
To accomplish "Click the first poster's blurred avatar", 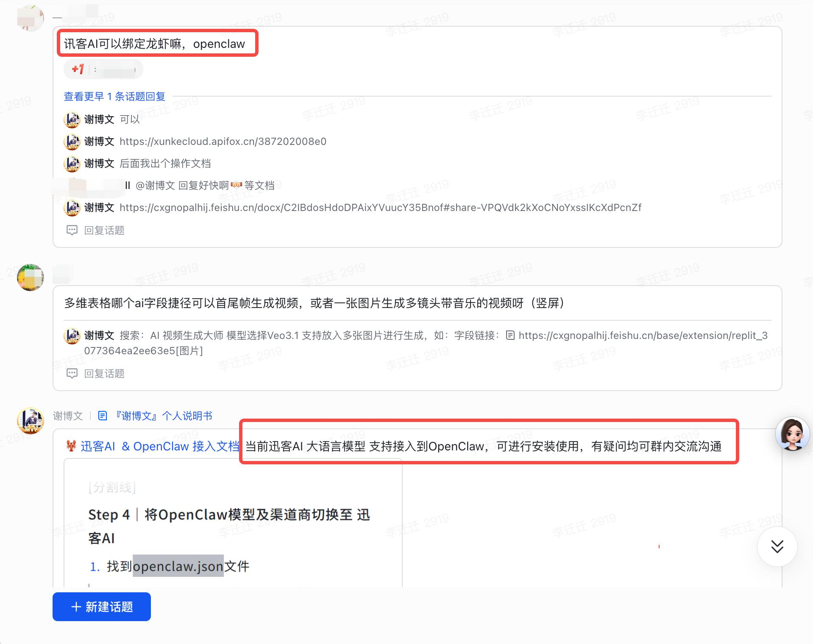I will (31, 18).
